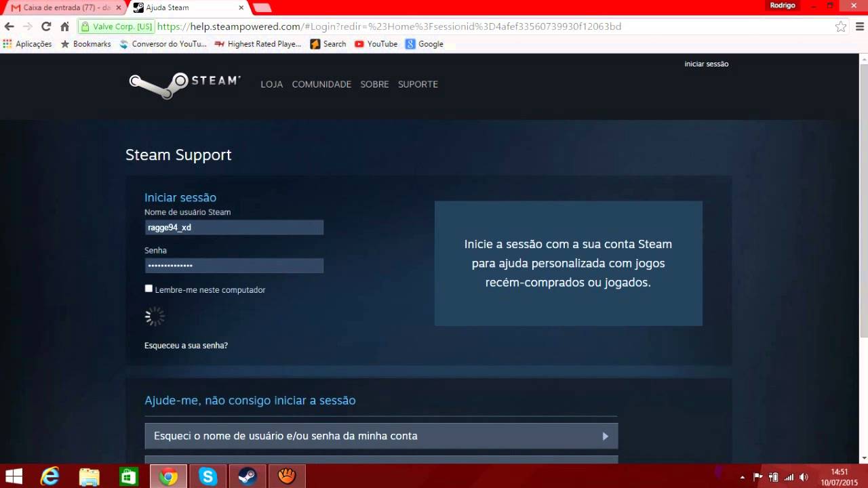Reload the page with the refresh icon

pyautogui.click(x=46, y=26)
